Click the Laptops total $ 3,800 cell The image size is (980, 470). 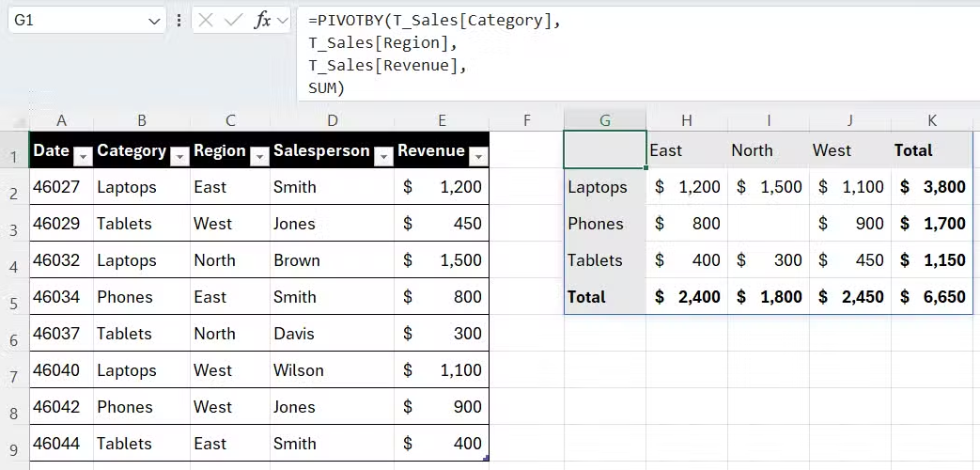pos(932,187)
